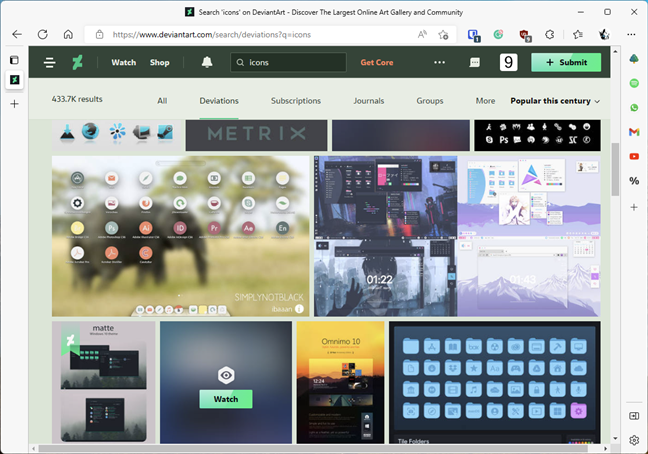Click the icons search field

click(290, 62)
